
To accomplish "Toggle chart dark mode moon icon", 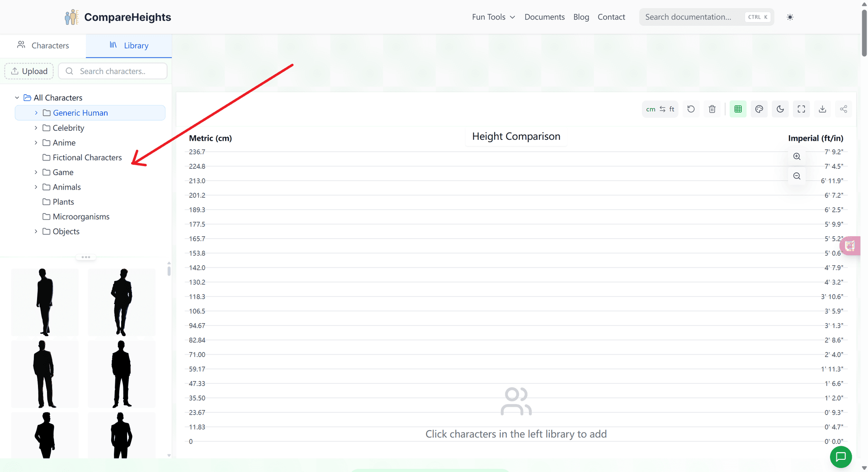I will tap(780, 109).
